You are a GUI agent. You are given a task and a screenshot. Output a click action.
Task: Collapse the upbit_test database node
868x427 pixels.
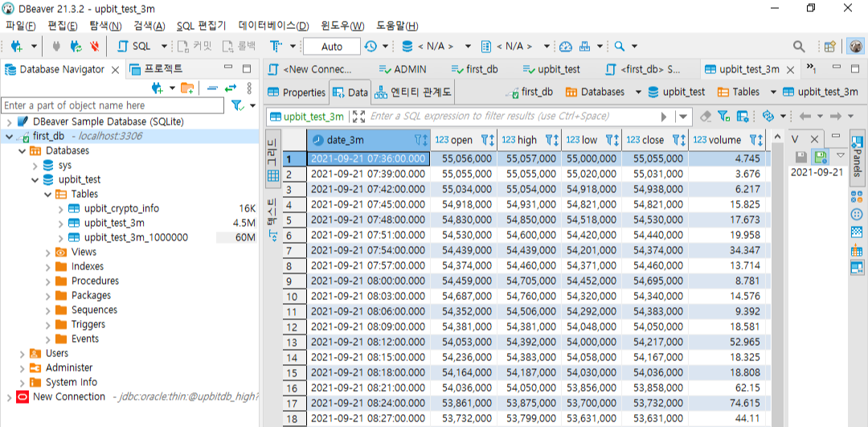click(35, 179)
